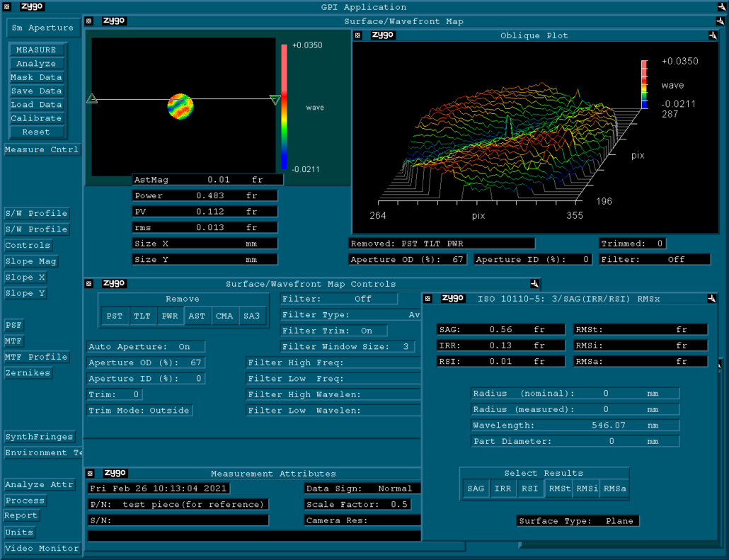Image resolution: width=729 pixels, height=560 pixels.
Task: Toggle CMA removal in Remove group
Action: pos(224,316)
